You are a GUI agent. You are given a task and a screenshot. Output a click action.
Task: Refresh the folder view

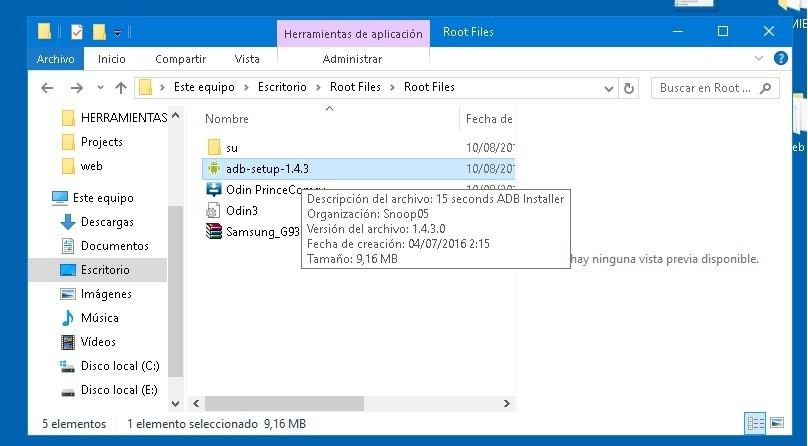[x=629, y=89]
